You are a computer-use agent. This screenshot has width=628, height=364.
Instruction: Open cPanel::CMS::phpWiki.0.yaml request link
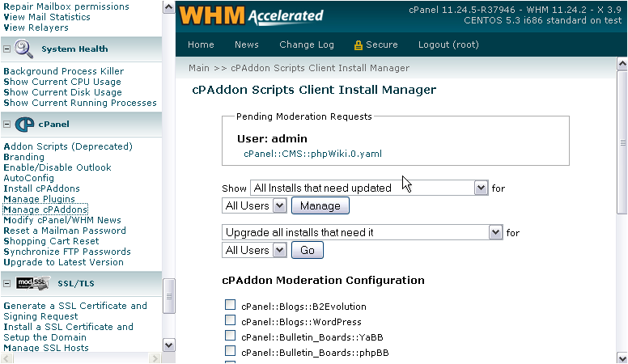point(313,154)
